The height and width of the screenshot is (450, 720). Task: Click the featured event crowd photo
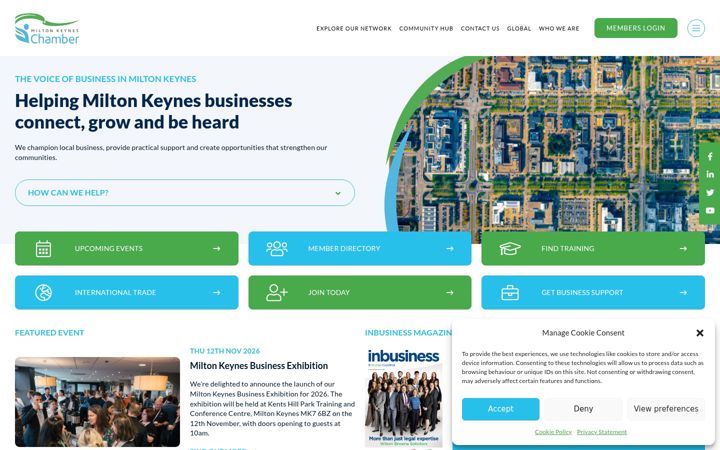click(97, 402)
